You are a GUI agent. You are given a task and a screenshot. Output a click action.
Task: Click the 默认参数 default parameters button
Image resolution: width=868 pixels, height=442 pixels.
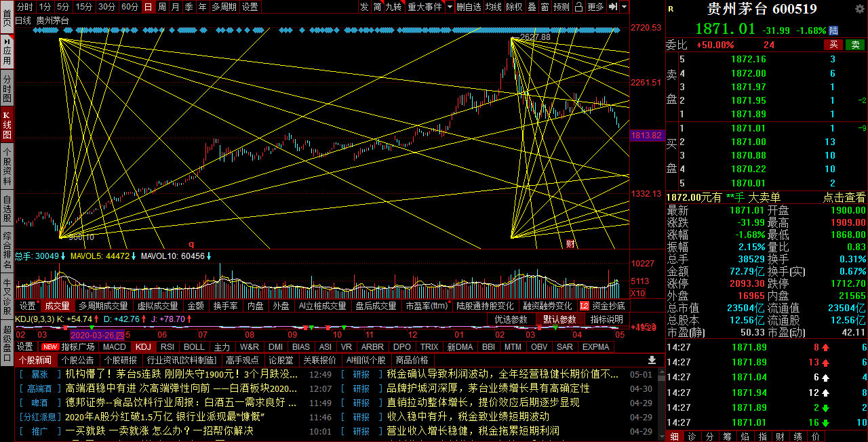(559, 319)
